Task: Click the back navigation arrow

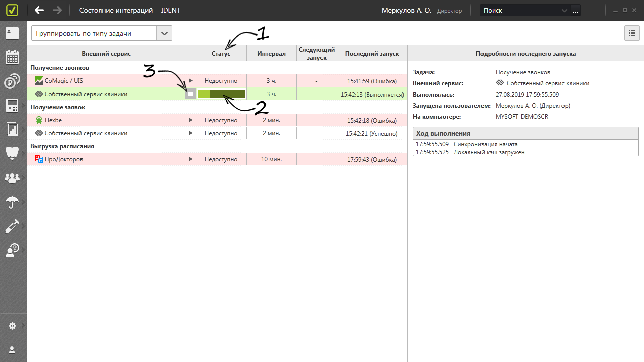Action: 39,10
